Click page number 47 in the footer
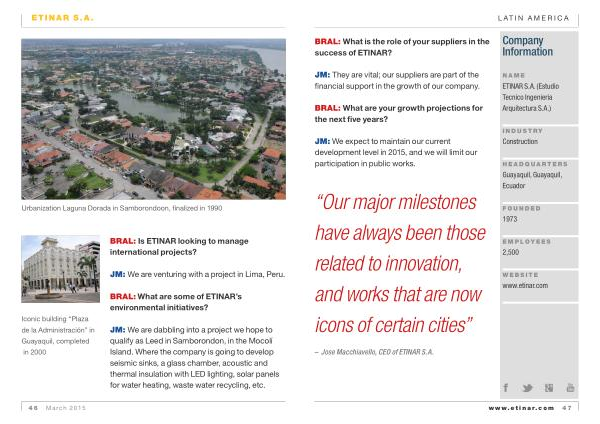 (567, 408)
